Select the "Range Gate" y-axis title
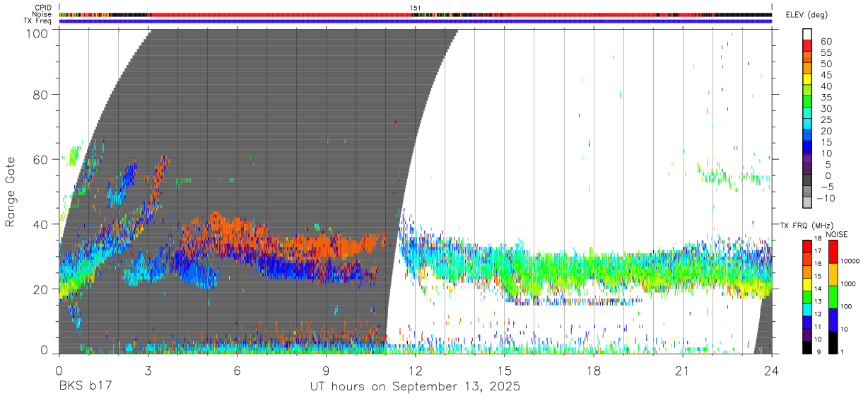The image size is (868, 401). [x=11, y=192]
